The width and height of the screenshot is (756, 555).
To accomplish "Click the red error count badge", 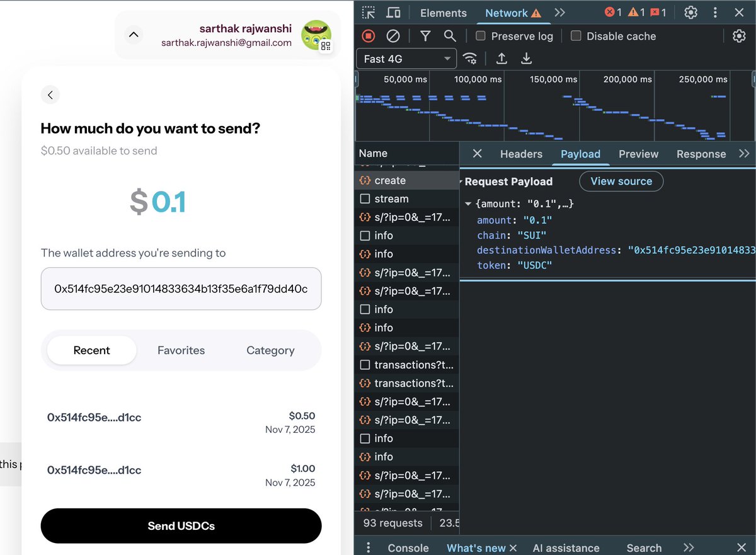I will coord(613,13).
